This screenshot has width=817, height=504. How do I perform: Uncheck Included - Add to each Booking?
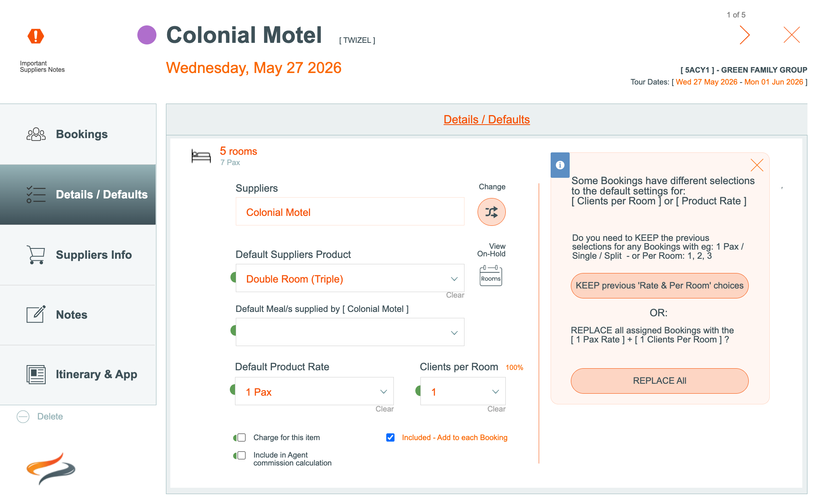tap(390, 437)
